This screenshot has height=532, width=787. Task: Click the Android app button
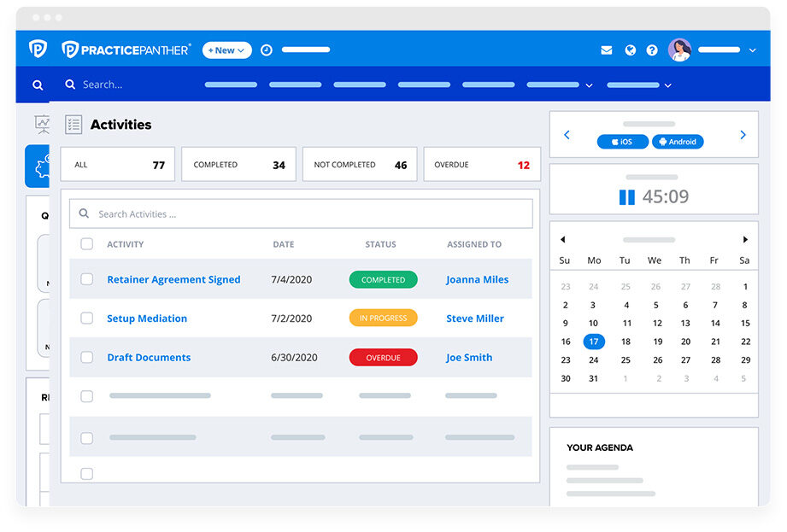pos(678,142)
